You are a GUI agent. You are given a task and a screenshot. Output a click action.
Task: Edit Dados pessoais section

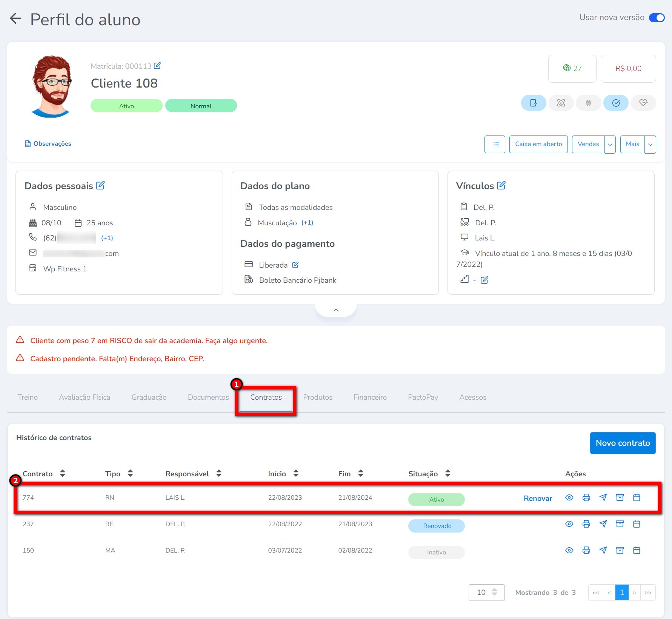click(100, 185)
